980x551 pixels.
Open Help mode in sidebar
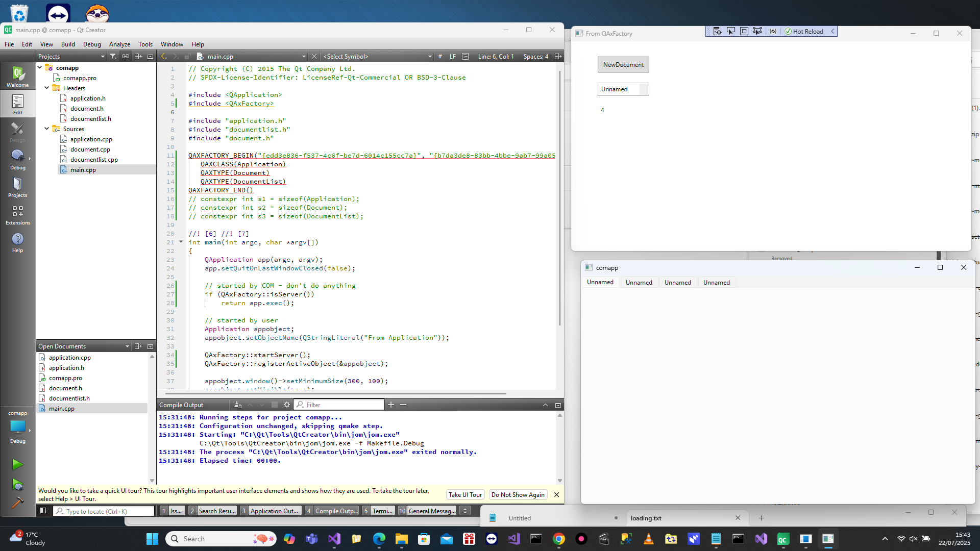point(18,242)
